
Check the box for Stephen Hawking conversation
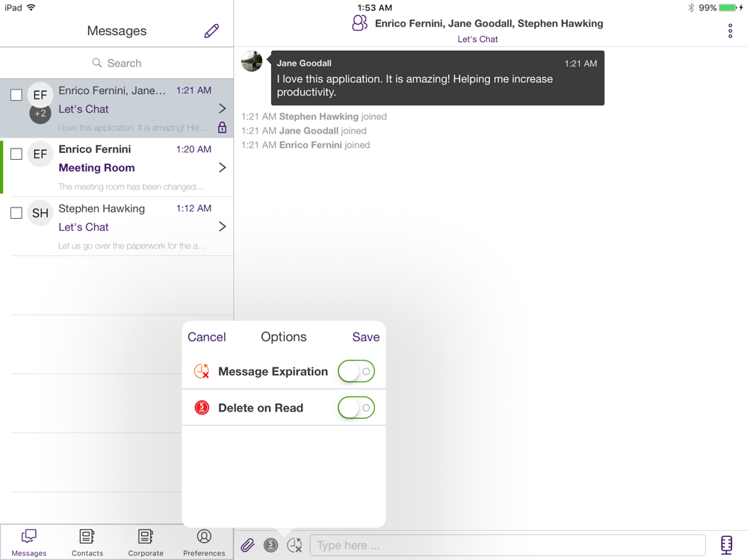pos(16,212)
